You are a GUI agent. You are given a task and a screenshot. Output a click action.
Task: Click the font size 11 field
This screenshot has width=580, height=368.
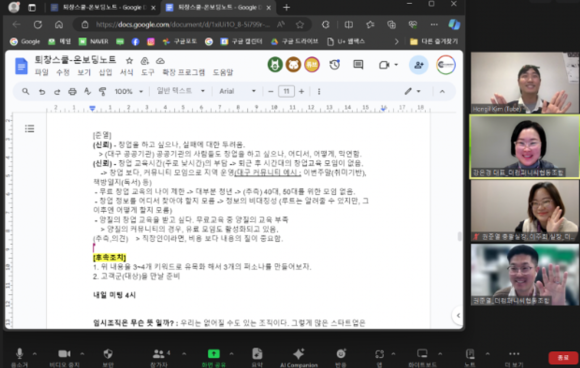(286, 91)
